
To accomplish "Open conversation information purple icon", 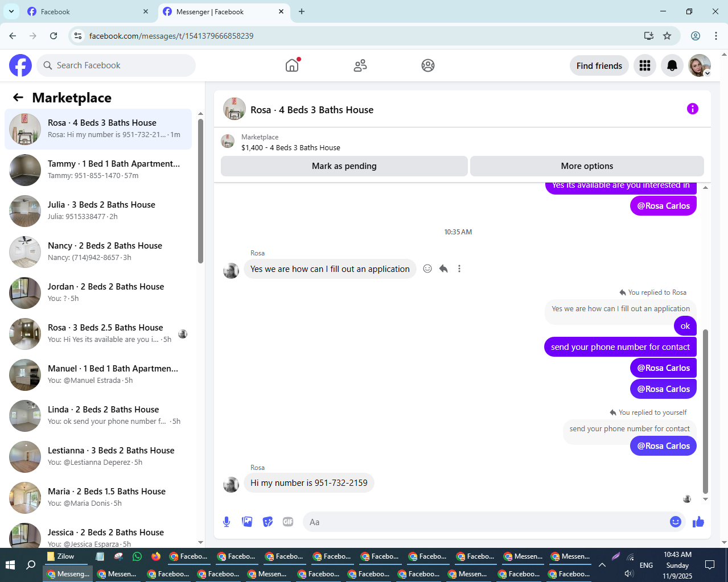I will [x=693, y=109].
